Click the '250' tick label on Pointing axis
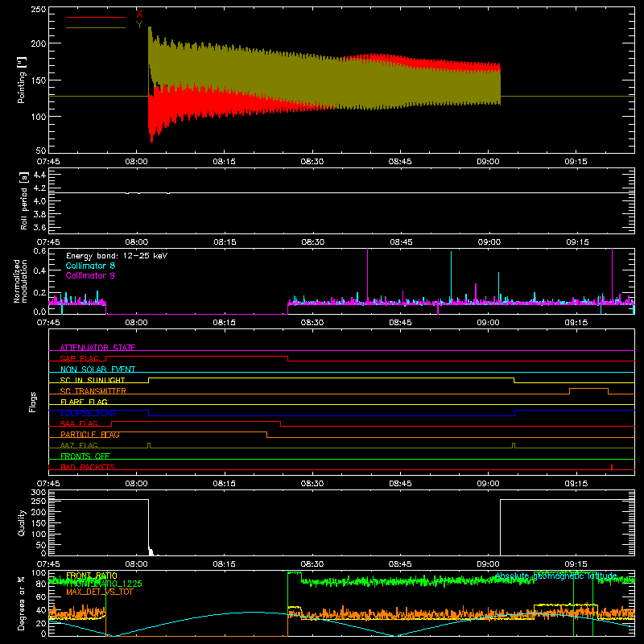The image size is (644, 644). [x=38, y=10]
